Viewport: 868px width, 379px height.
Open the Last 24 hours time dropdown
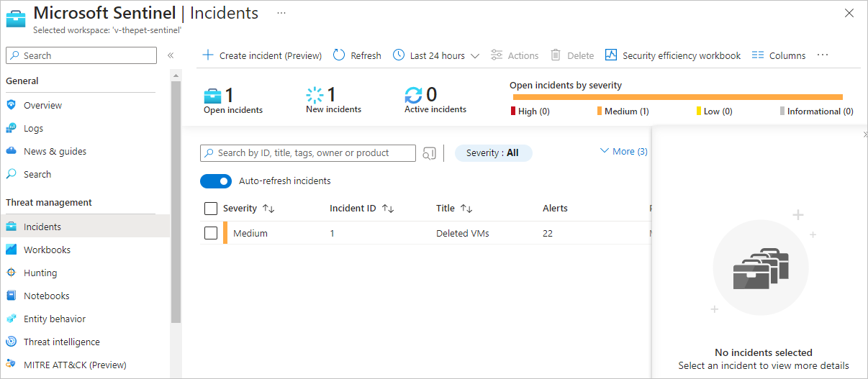(436, 55)
